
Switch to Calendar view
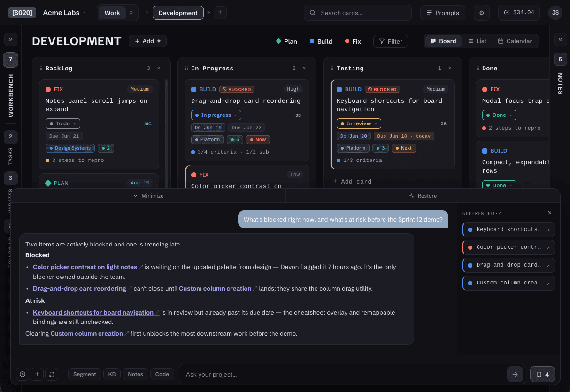coord(515,41)
